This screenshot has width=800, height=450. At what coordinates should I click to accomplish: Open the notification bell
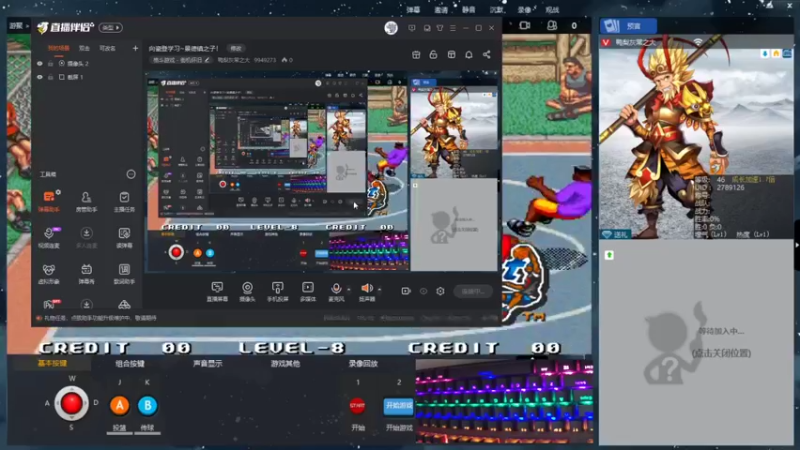click(468, 54)
